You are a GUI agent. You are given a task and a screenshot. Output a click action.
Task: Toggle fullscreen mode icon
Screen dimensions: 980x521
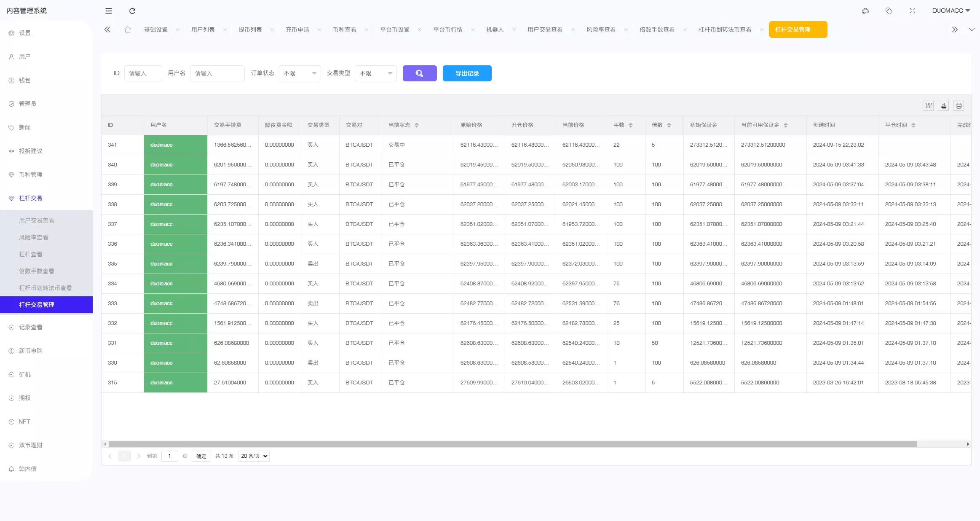click(913, 11)
